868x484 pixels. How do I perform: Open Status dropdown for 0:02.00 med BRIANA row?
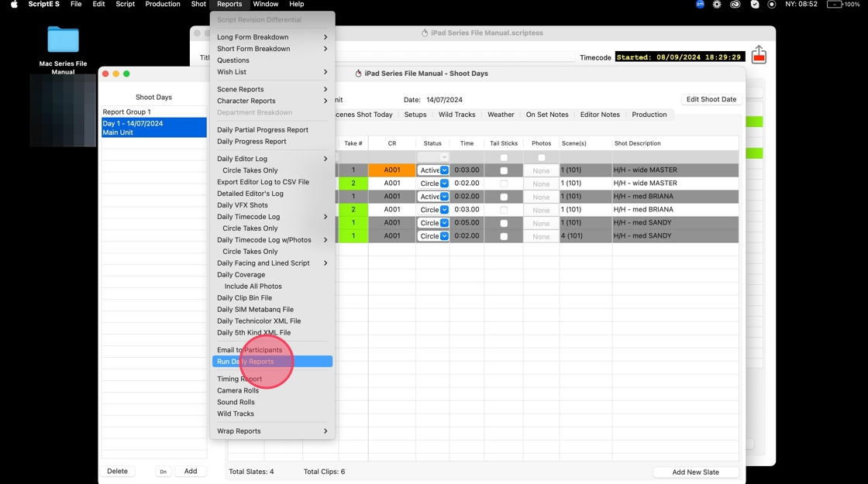(433, 197)
